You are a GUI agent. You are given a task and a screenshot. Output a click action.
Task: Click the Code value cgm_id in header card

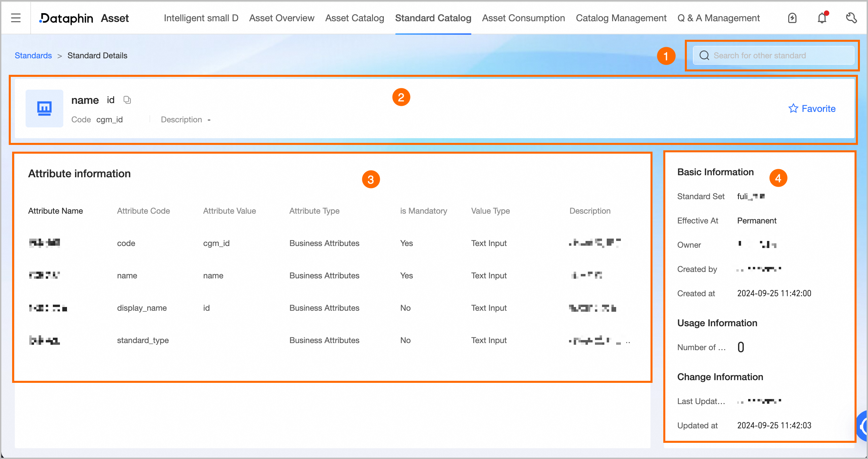tap(109, 120)
